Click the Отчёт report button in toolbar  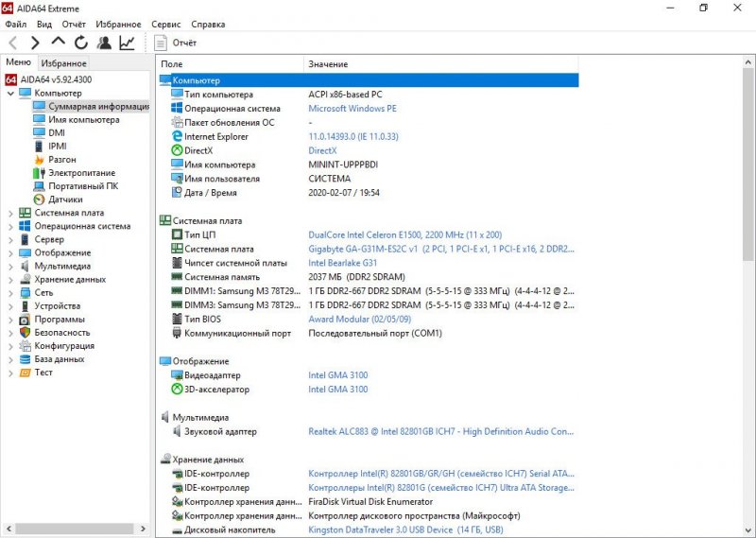(177, 43)
